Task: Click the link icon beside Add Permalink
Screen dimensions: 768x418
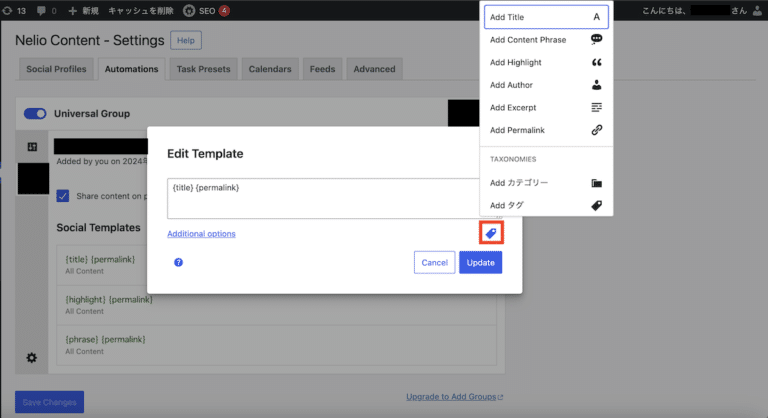Action: pos(596,130)
